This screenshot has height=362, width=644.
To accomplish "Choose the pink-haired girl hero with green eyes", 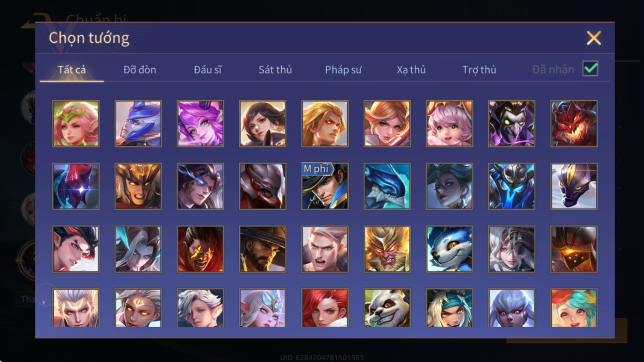I will pos(449,124).
